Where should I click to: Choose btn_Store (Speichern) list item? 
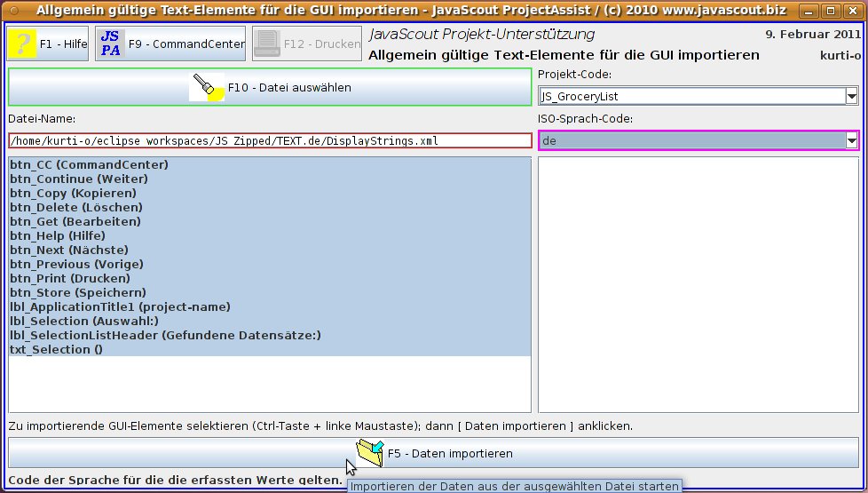(x=78, y=292)
